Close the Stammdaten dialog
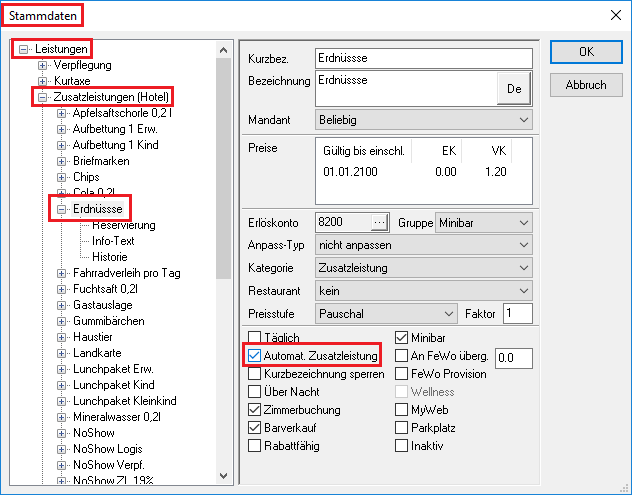 (x=615, y=15)
